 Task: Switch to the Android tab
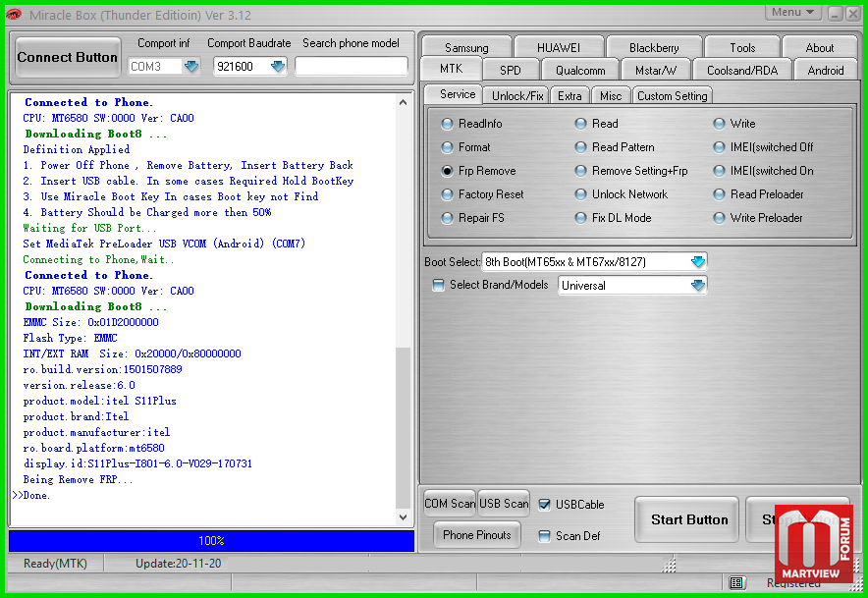826,71
